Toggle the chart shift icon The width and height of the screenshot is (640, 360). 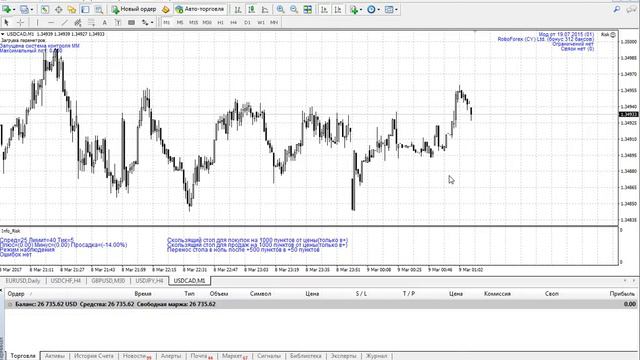(338, 9)
